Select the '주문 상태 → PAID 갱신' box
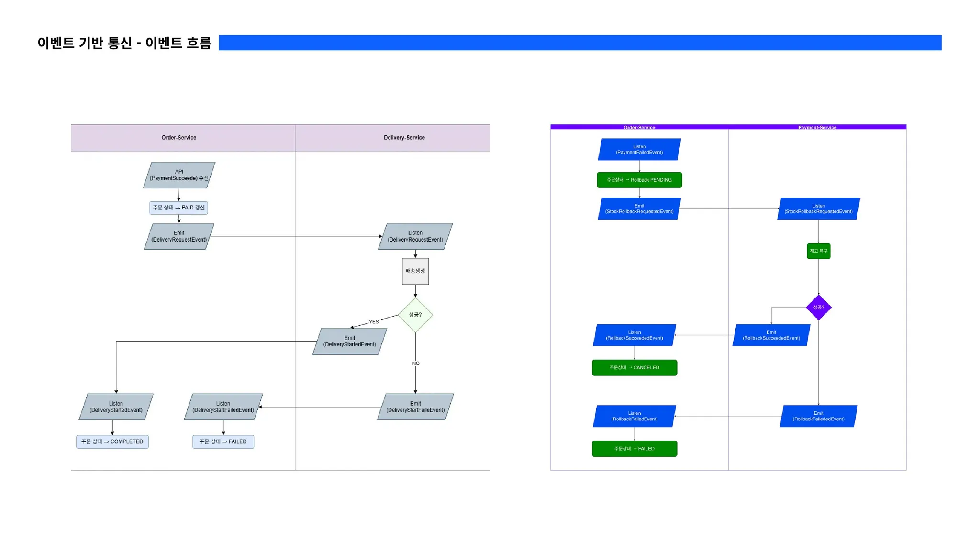This screenshot has width=980, height=551. (x=178, y=208)
